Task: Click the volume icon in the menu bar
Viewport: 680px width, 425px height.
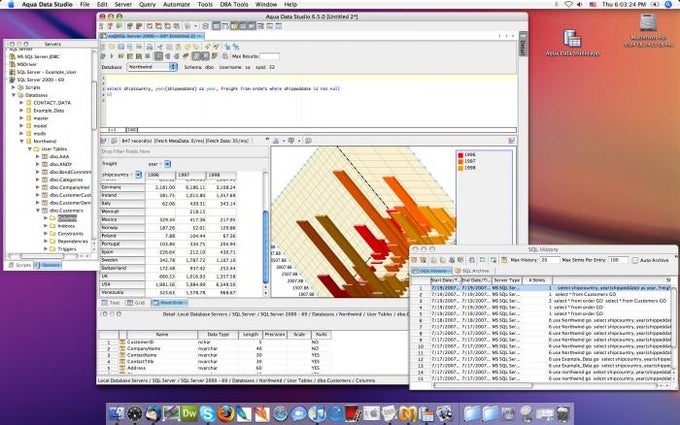Action: 580,4
